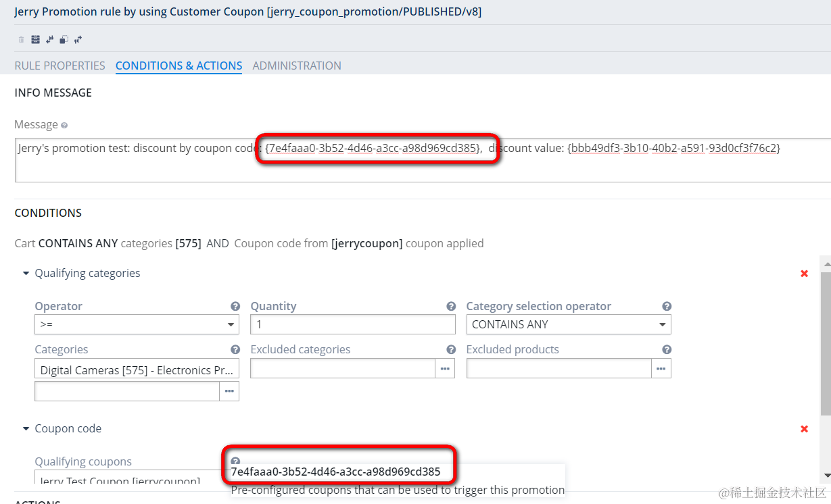Open the Excluded categories browse ellipsis button

(x=445, y=368)
